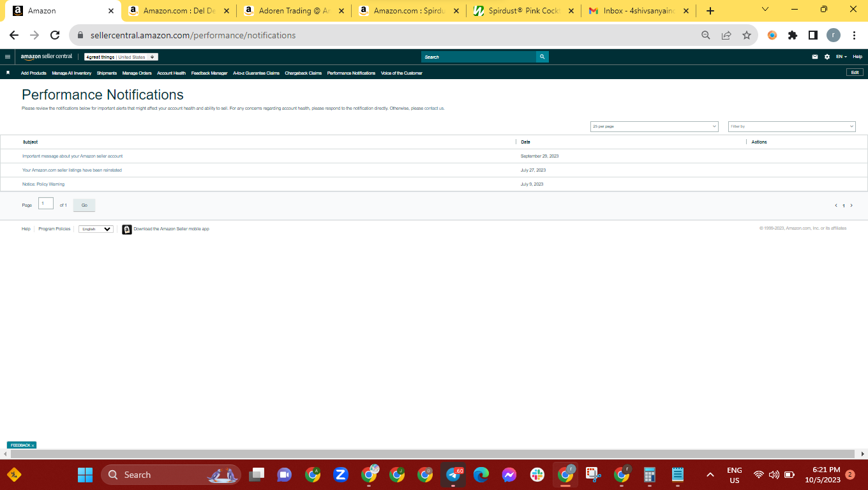Click the page number input field
The width and height of the screenshot is (868, 490).
point(45,204)
